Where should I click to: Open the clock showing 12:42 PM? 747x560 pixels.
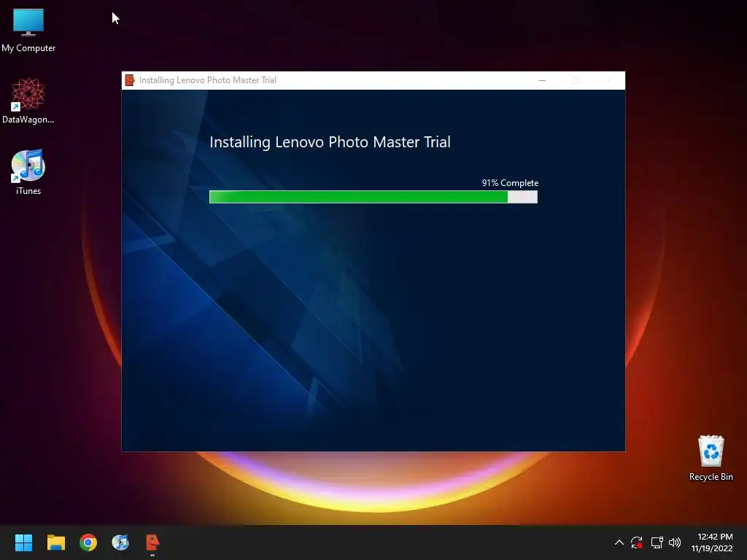point(712,542)
